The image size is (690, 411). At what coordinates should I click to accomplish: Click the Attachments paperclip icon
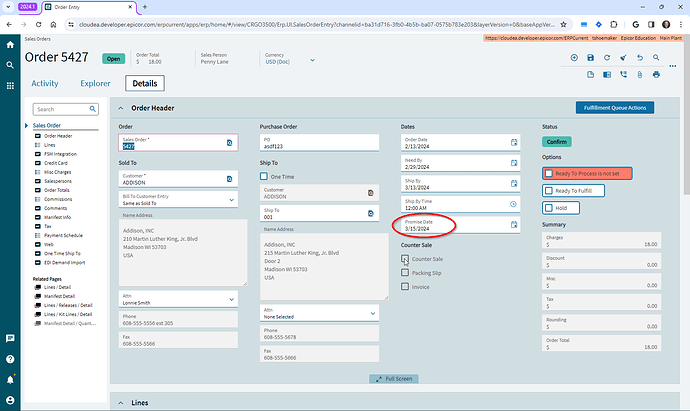[x=640, y=75]
